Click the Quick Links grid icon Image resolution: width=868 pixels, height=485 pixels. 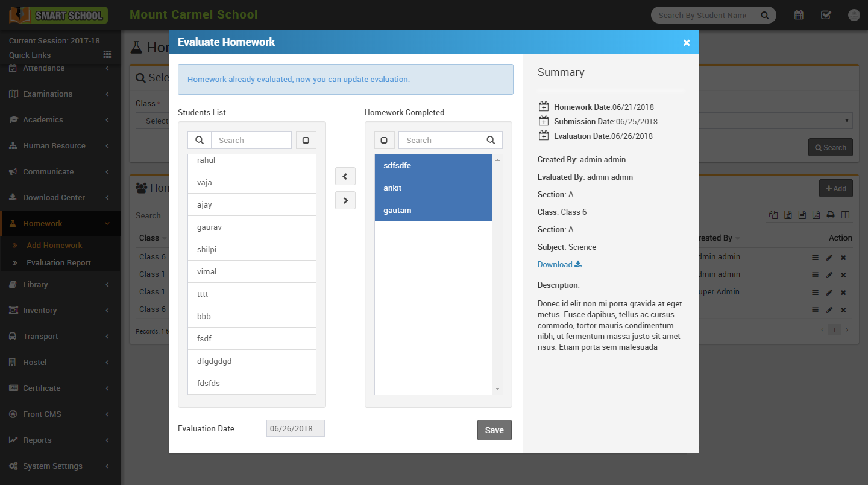(x=107, y=55)
